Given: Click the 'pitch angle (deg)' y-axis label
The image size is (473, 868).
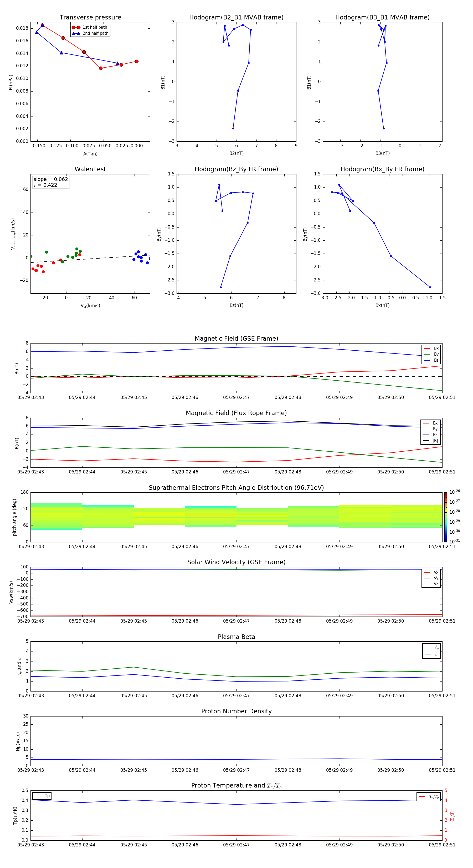Looking at the screenshot, I should coord(14,517).
